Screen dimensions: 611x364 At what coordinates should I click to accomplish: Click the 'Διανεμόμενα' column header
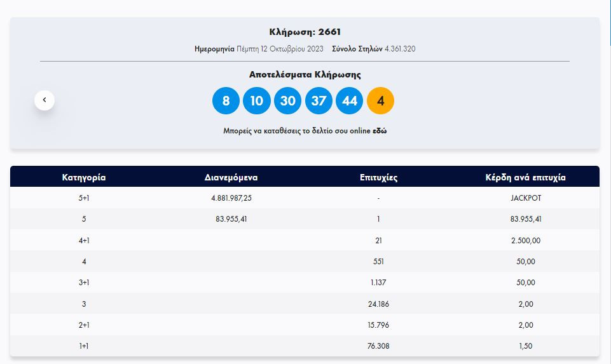point(231,177)
